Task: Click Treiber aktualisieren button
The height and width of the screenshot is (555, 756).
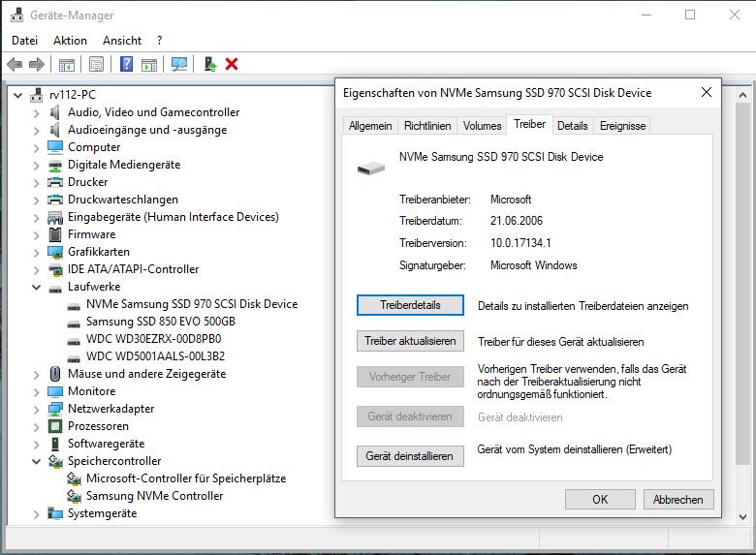Action: click(x=410, y=341)
